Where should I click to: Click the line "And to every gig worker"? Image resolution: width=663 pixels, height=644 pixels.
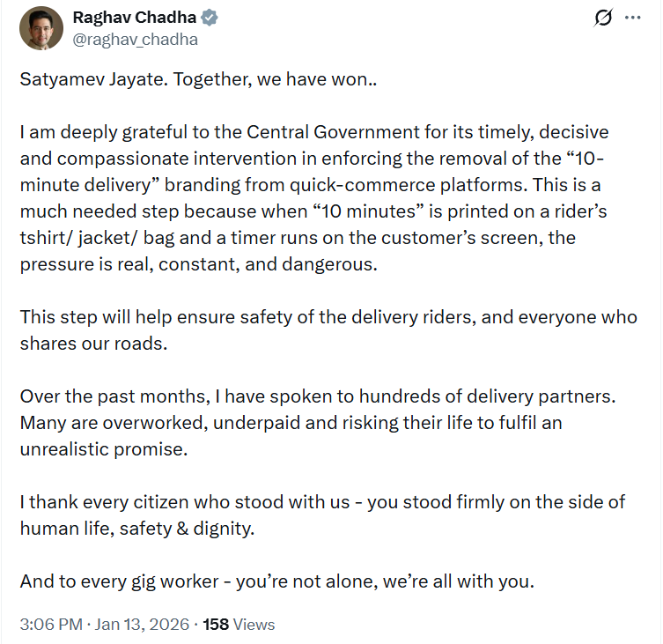277,581
